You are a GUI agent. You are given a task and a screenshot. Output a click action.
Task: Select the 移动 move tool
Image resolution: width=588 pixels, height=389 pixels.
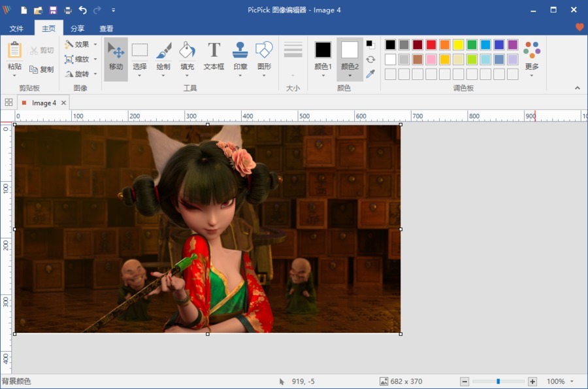click(x=116, y=59)
